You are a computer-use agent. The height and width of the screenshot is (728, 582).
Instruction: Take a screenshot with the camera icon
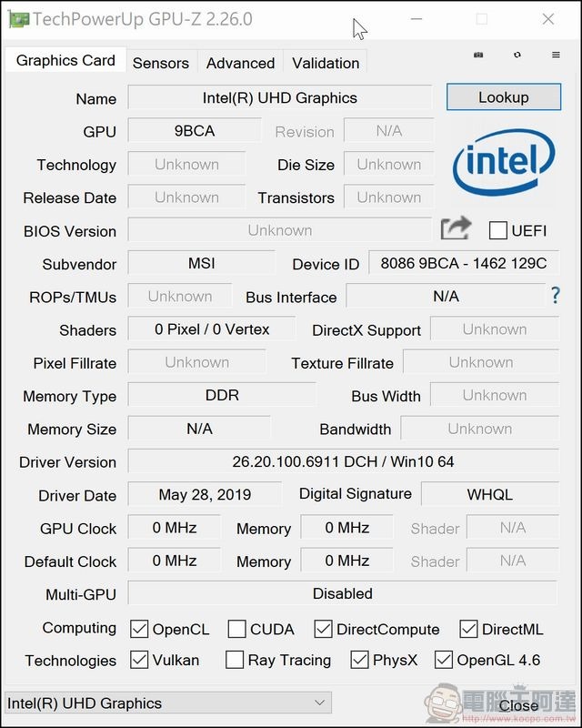(x=477, y=55)
